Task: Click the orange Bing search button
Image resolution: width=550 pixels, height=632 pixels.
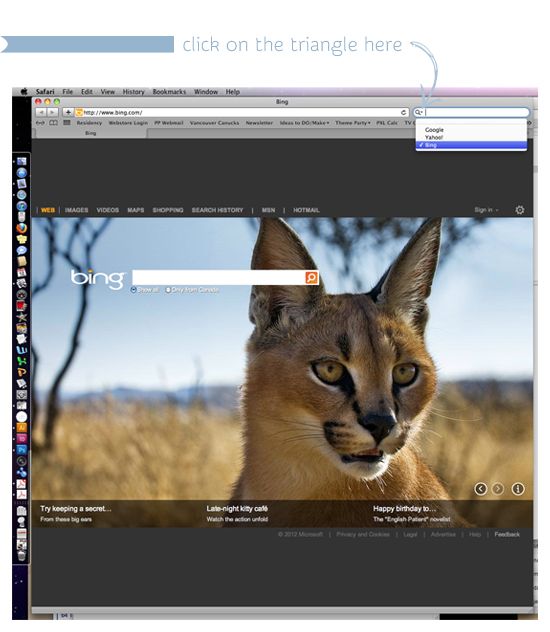Action: 311,278
